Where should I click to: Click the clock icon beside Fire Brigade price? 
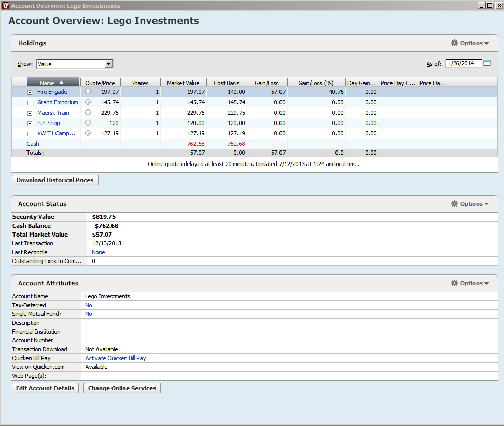(88, 92)
